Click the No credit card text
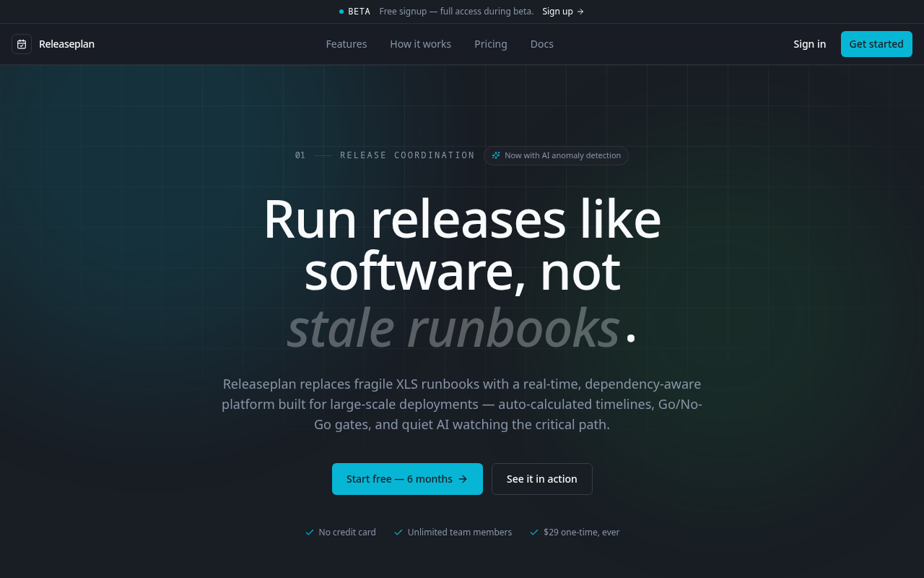Viewport: 924px width, 578px height. 347,532
